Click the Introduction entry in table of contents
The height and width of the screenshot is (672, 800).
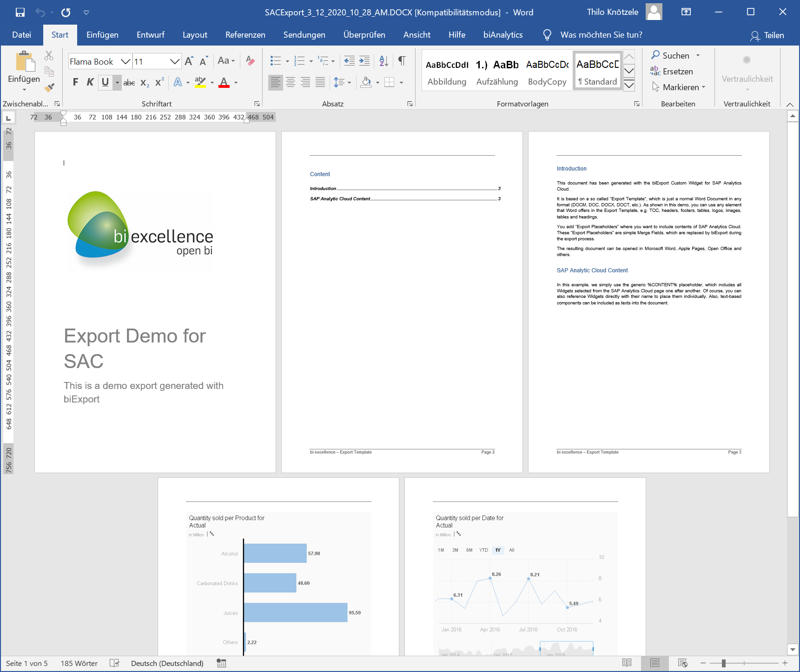pyautogui.click(x=405, y=188)
